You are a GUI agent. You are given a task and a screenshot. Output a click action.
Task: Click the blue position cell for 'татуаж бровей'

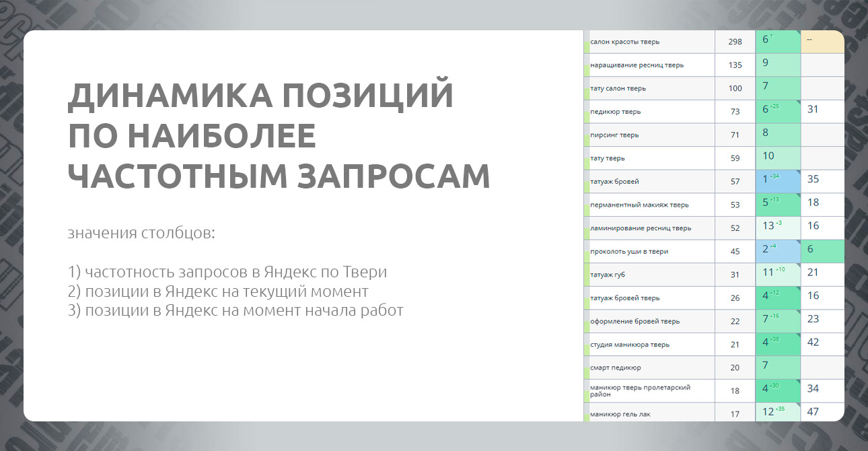click(777, 181)
